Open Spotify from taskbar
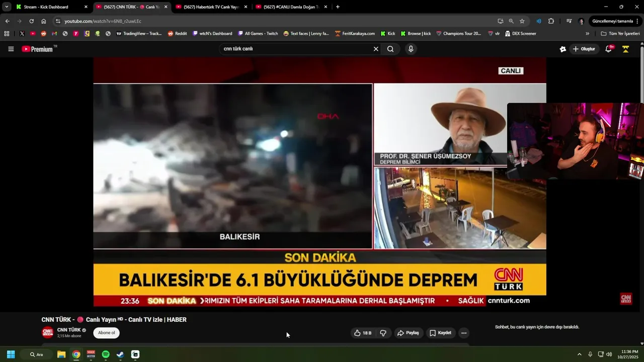Image resolution: width=644 pixels, height=362 pixels. tap(106, 354)
